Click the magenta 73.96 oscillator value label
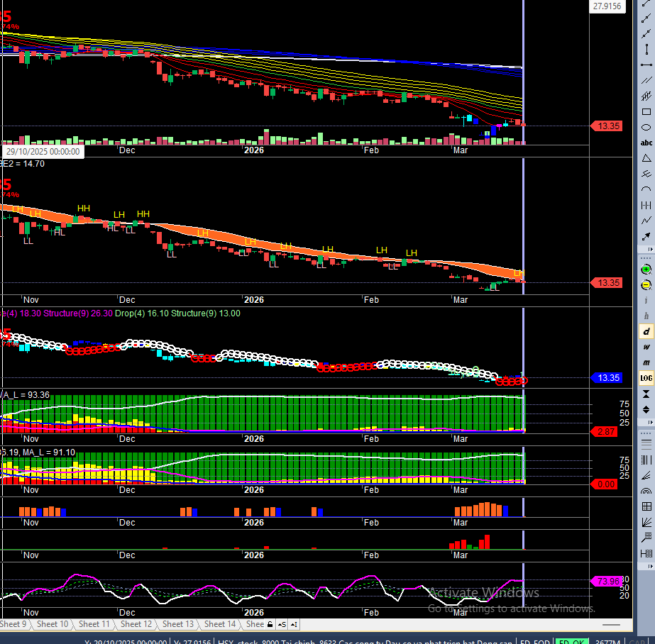Screen dimensions: 655x644 (606, 581)
